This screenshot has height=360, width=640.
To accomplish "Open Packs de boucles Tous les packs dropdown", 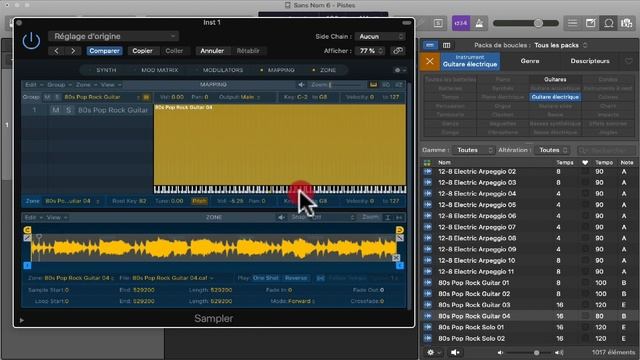I will pyautogui.click(x=560, y=45).
